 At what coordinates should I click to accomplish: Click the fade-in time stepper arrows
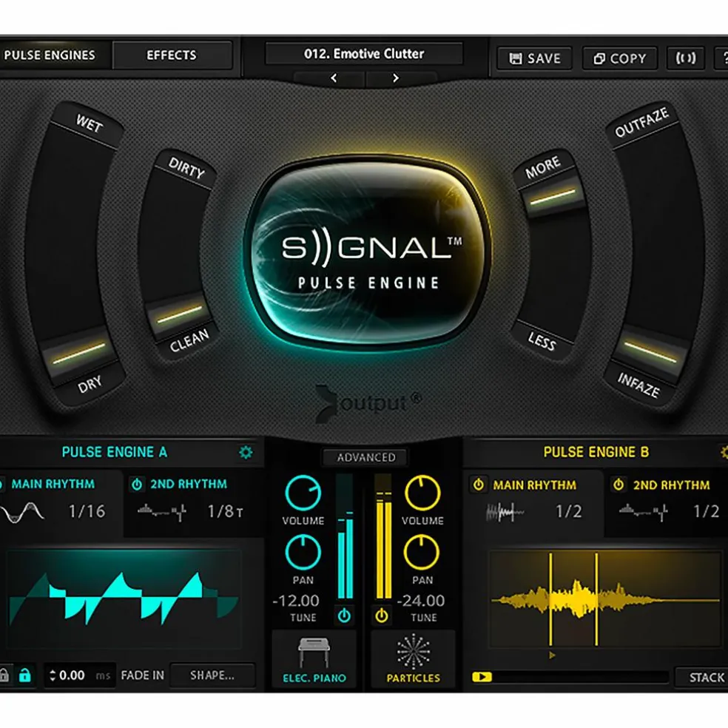(53, 675)
